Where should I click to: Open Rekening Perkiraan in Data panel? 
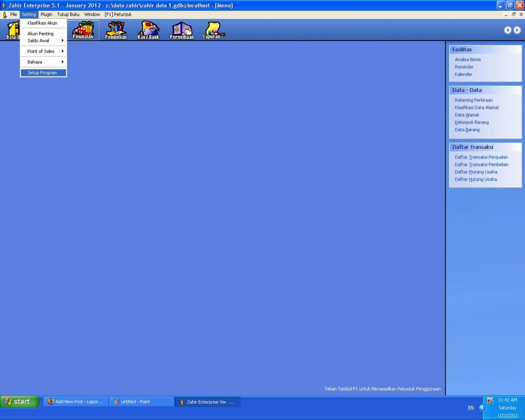coord(474,100)
